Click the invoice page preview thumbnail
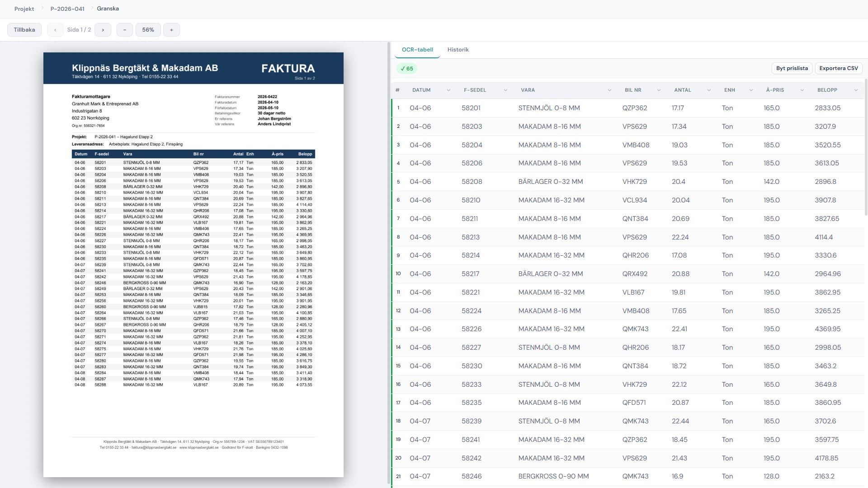Image resolution: width=868 pixels, height=488 pixels. tap(193, 264)
